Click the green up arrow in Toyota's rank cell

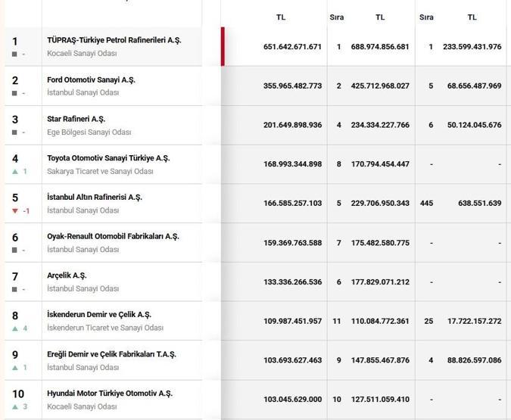(x=15, y=171)
